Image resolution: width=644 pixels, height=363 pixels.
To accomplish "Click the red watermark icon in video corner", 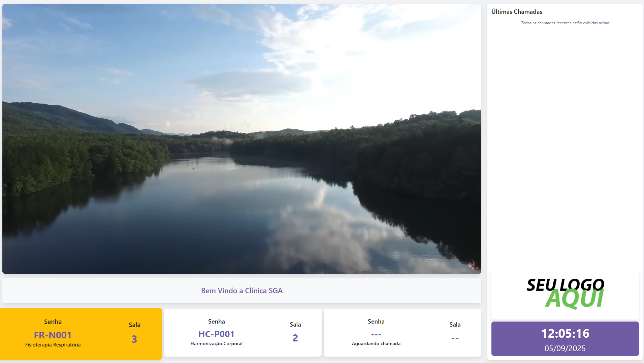I will tap(473, 266).
